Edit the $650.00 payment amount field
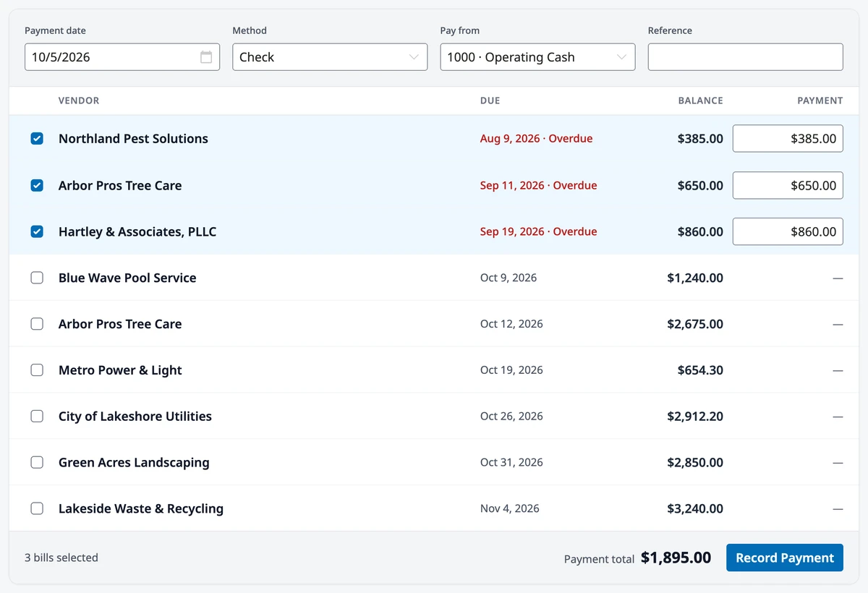Screen dimensions: 868x593 point(788,185)
